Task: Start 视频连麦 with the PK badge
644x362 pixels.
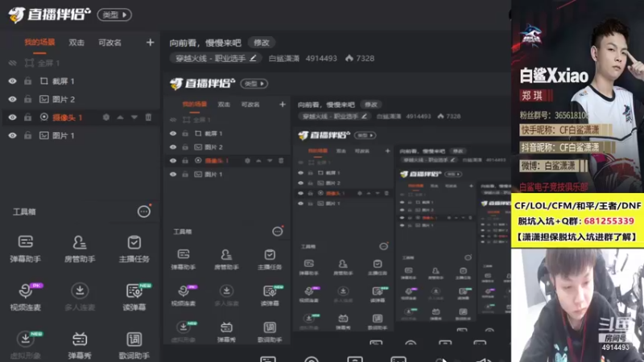Action: tap(26, 296)
